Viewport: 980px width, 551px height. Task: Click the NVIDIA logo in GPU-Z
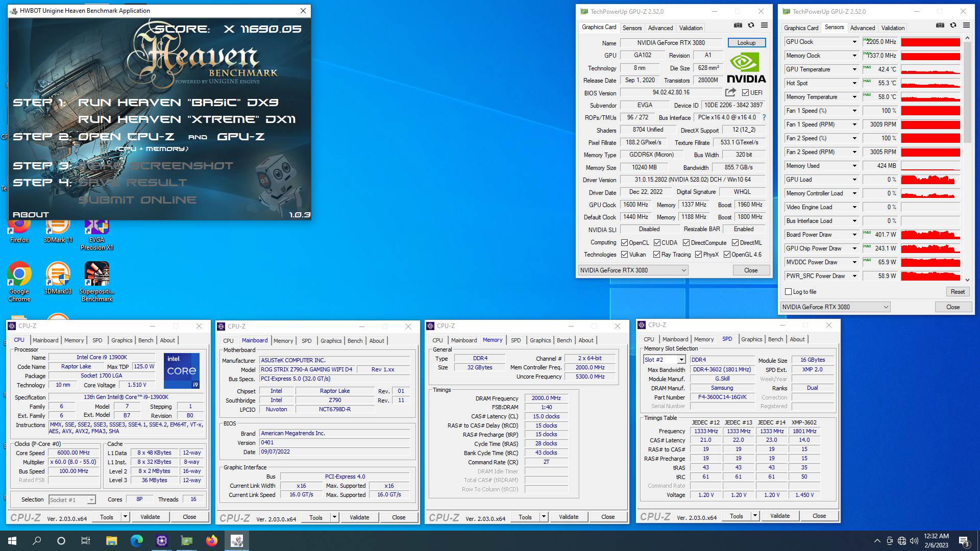(x=746, y=68)
